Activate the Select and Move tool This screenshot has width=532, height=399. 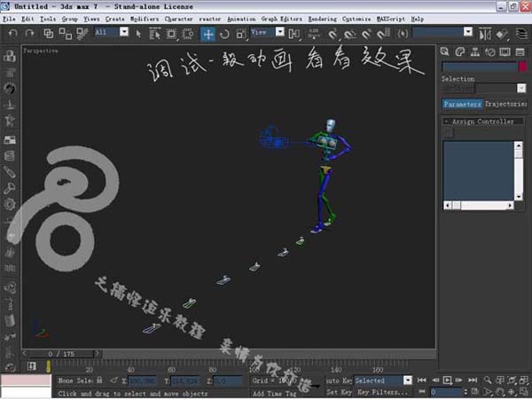pyautogui.click(x=207, y=34)
